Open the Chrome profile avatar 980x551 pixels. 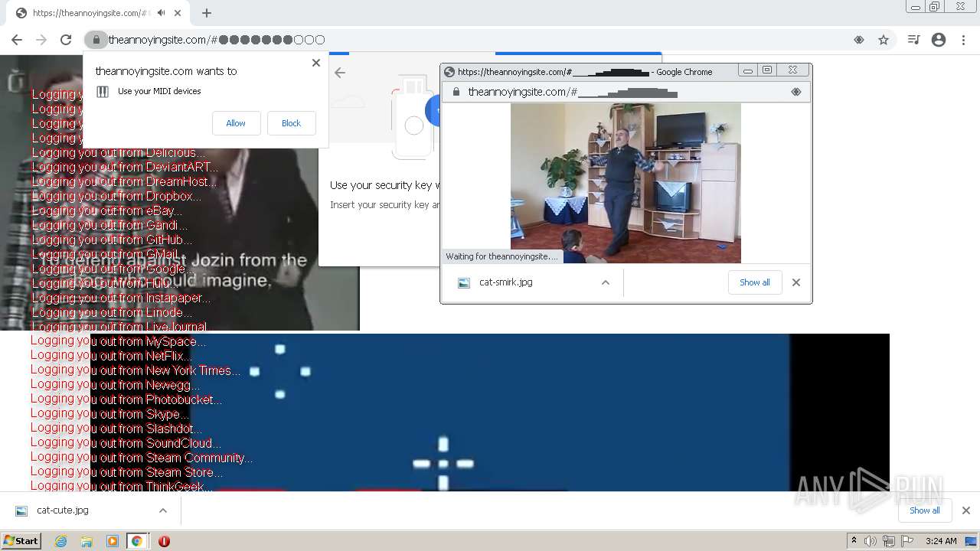point(939,40)
